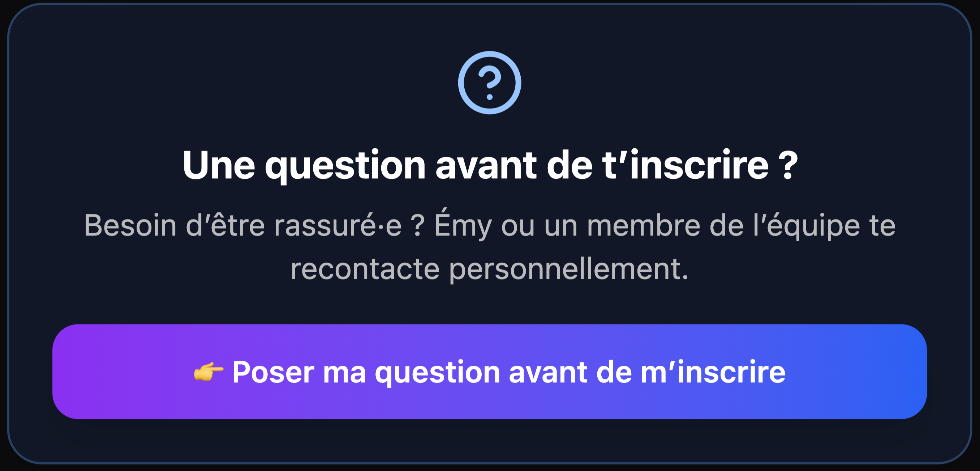
Task: Click the word "t'inscrire" in the heading
Action: 685,165
